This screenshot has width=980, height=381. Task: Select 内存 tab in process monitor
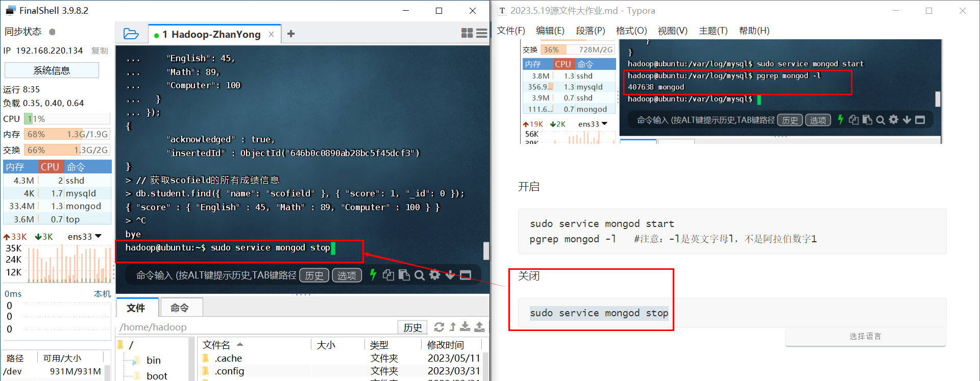20,167
